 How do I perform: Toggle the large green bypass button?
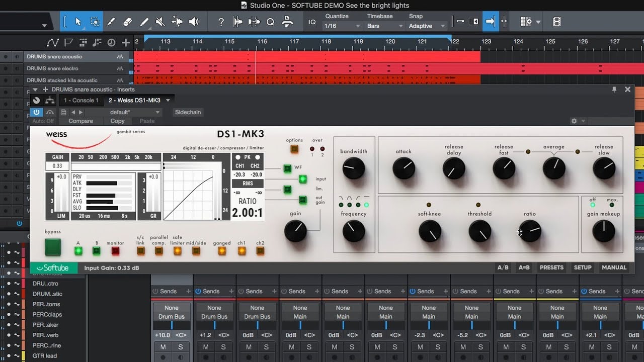53,247
